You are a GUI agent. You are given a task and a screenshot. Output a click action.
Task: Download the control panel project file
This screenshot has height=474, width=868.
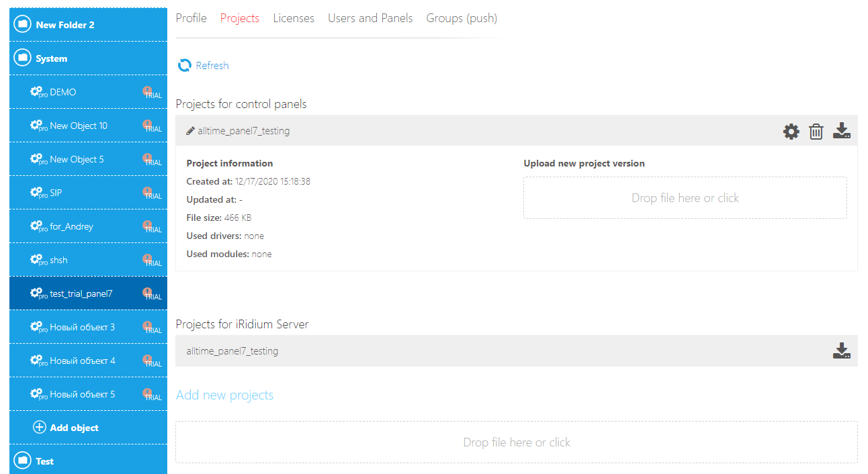[841, 131]
